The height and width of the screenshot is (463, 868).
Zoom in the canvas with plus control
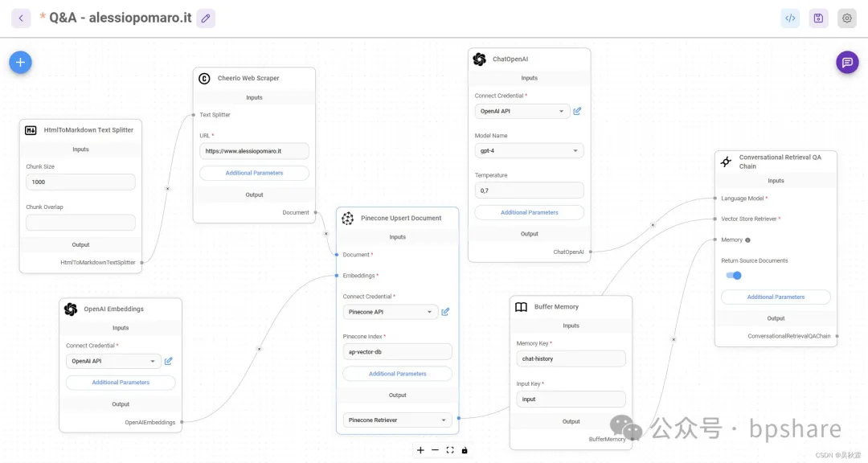(x=420, y=450)
